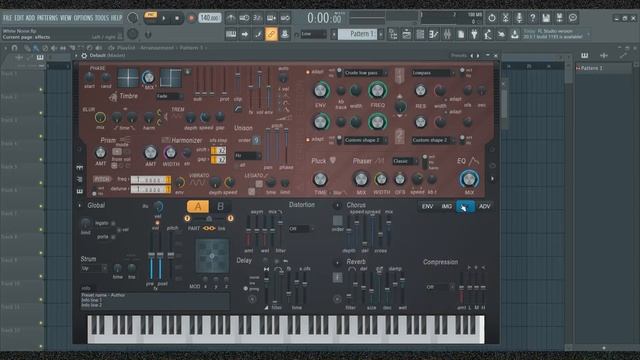This screenshot has height=360, width=640.
Task: Open the ENV editor tab
Action: 427,207
